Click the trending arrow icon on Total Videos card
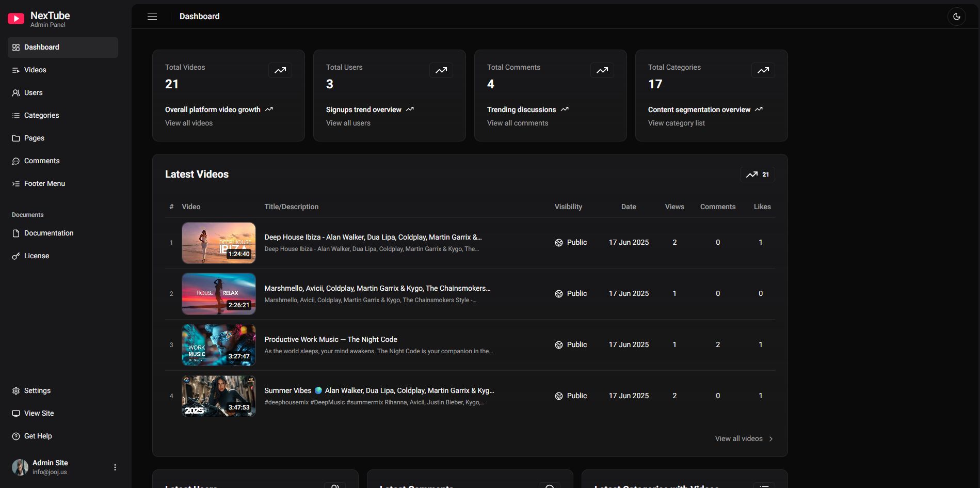The image size is (980, 488). tap(280, 70)
